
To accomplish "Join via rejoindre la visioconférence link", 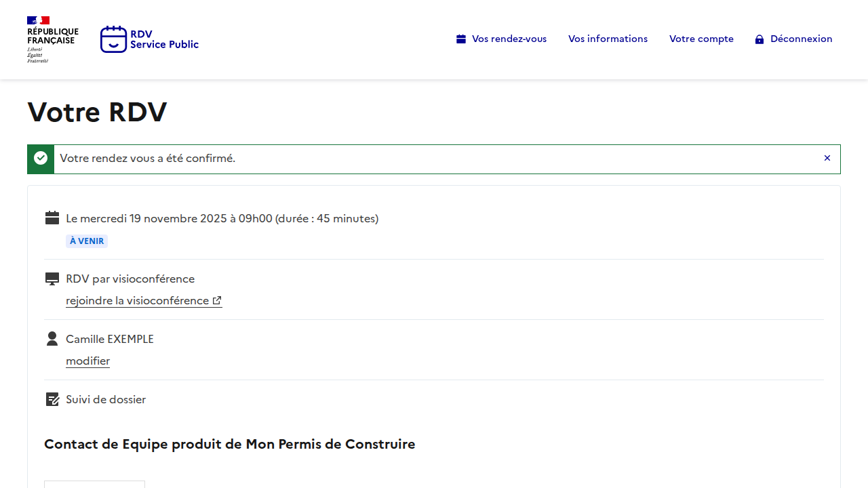I will point(137,300).
